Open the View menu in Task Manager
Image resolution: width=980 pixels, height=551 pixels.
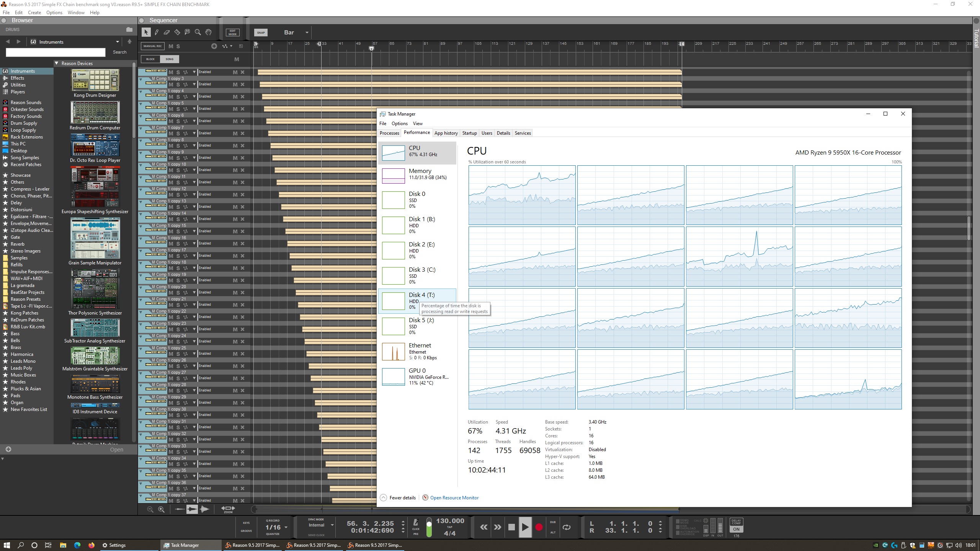point(417,123)
